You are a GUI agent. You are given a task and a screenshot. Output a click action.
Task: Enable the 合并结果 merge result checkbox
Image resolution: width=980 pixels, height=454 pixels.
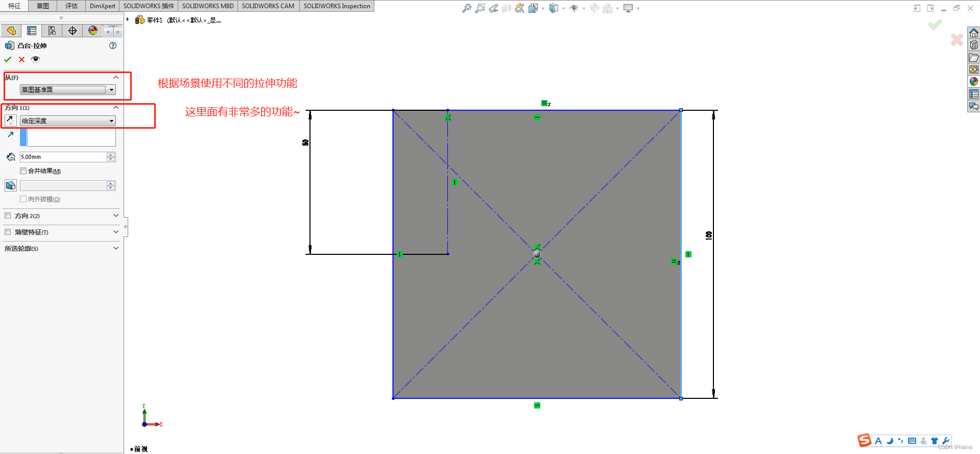click(x=23, y=171)
